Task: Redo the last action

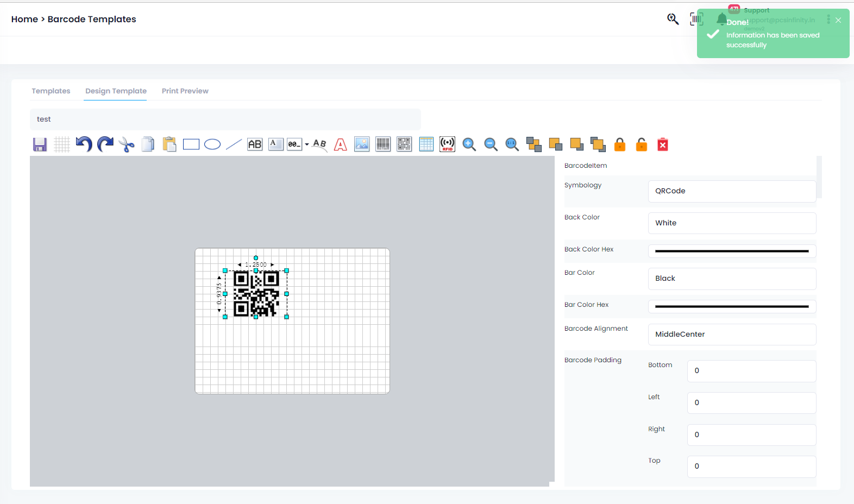Action: [x=105, y=144]
